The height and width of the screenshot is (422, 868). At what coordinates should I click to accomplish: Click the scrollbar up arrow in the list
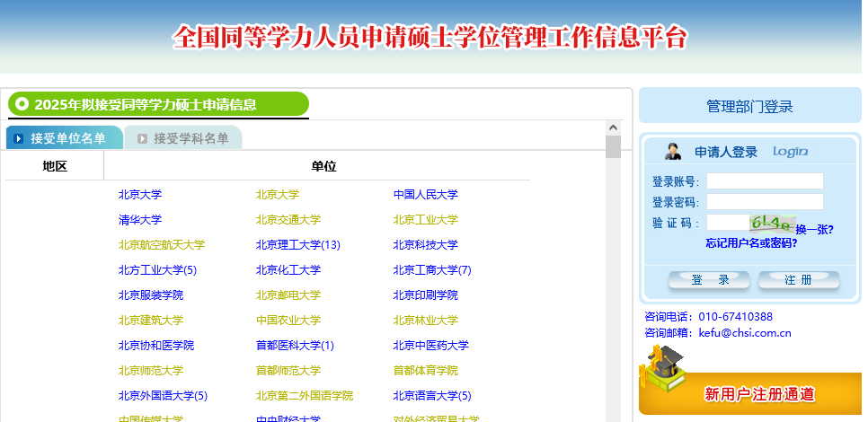coord(613,127)
